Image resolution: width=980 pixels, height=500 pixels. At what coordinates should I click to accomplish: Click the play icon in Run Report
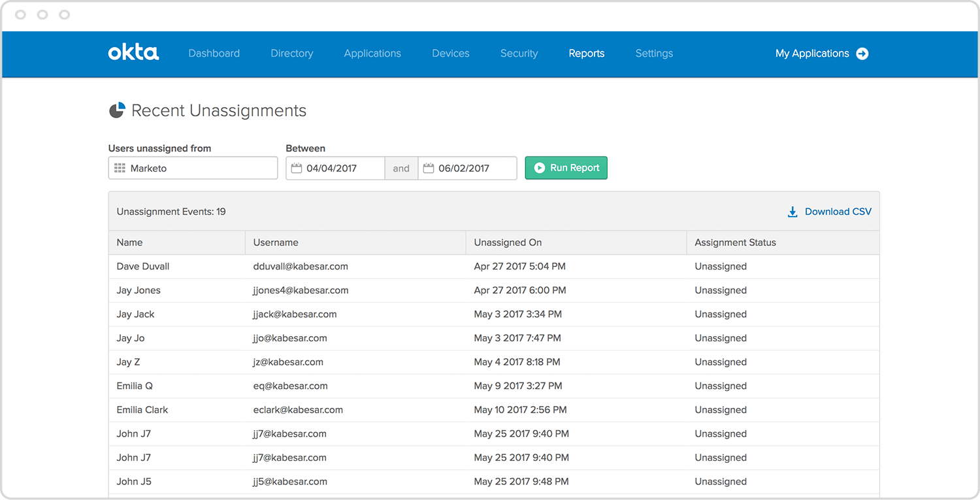click(x=539, y=168)
